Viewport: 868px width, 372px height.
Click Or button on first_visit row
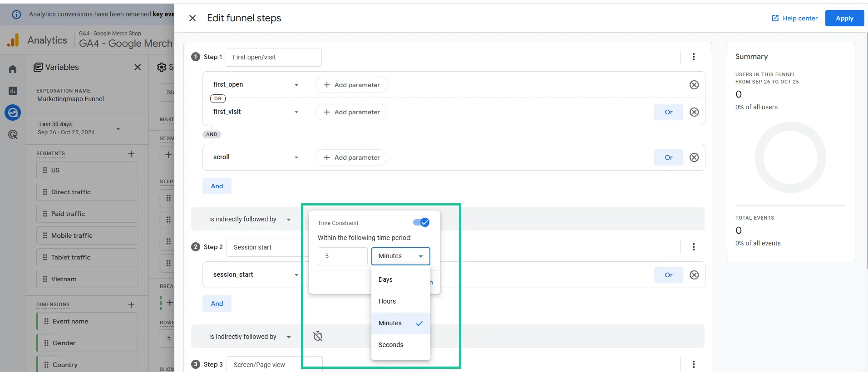coord(669,112)
